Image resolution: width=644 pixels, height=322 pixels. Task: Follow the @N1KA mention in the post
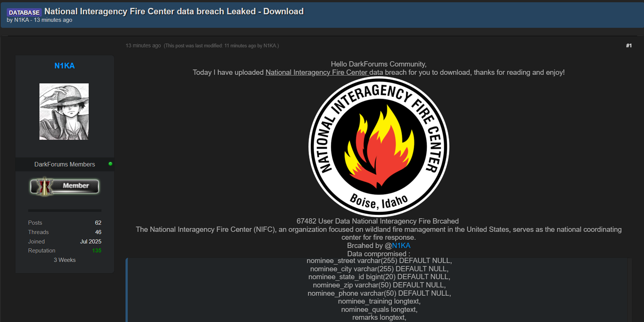tap(401, 245)
